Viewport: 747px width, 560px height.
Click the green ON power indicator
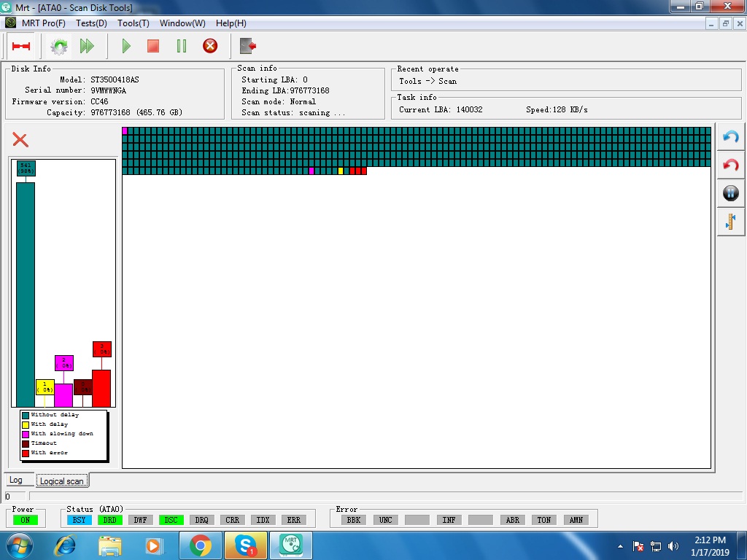pos(26,520)
